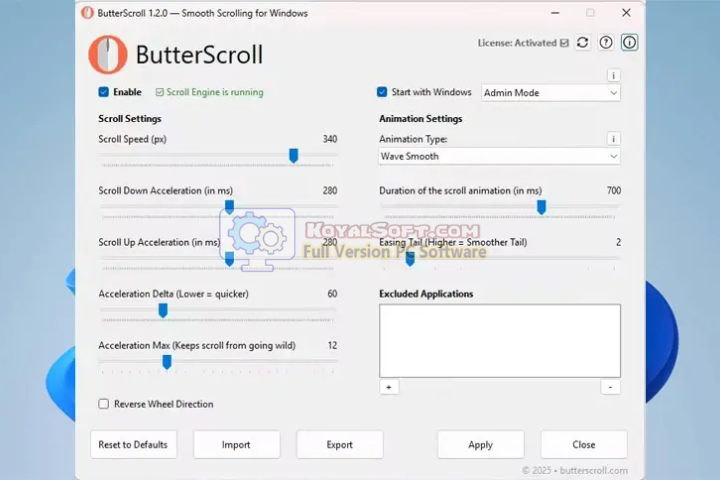
Task: Click the ButterScroll title bar icon
Action: [x=87, y=13]
